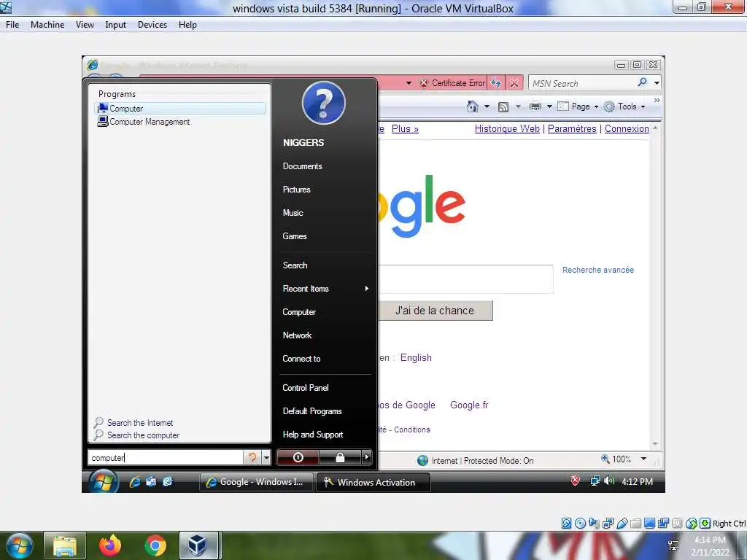
Task: Open Firefox from the host taskbar
Action: (110, 545)
